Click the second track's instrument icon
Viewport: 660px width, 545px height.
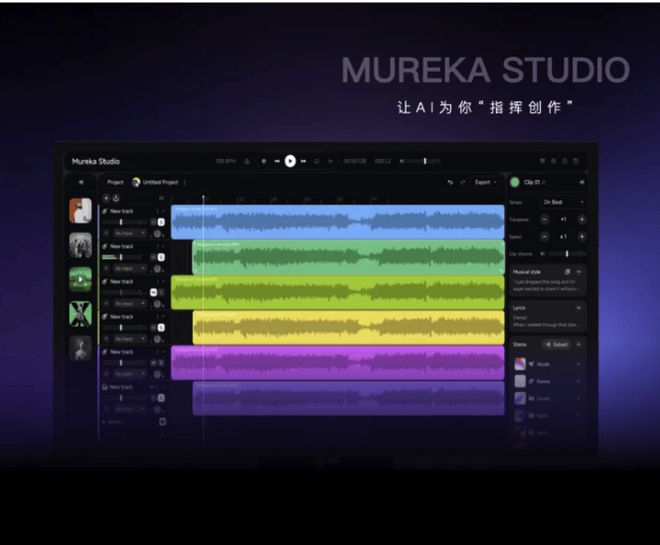click(105, 246)
